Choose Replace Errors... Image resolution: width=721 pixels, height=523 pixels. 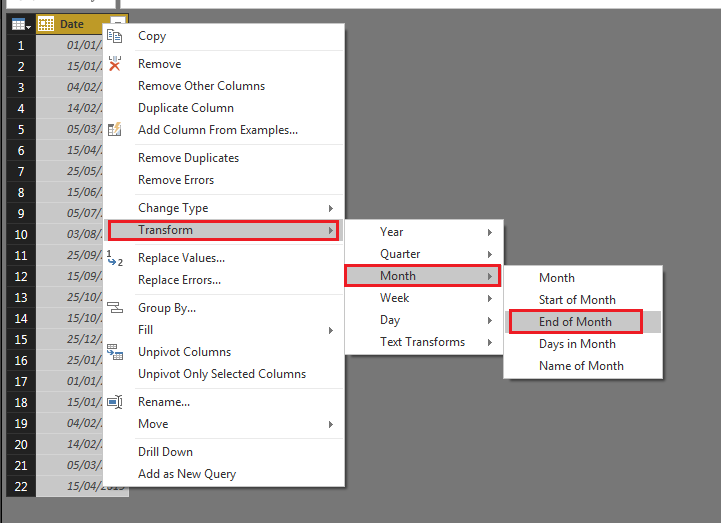pyautogui.click(x=223, y=280)
